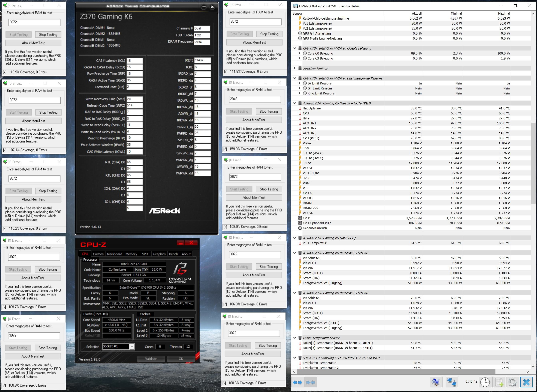Click the CAS# Latency (tCL) value field
This screenshot has width=537, height=392.
point(135,61)
